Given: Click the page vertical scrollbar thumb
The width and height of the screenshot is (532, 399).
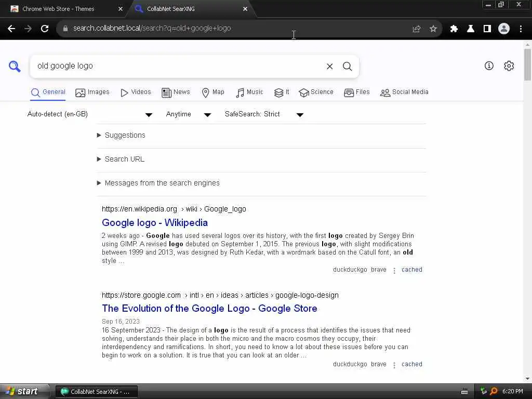Looking at the screenshot, I should [527, 64].
